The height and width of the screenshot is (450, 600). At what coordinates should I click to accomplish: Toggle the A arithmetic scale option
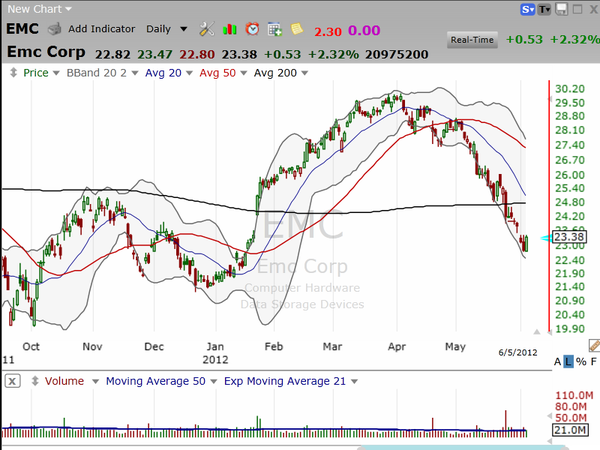555,360
